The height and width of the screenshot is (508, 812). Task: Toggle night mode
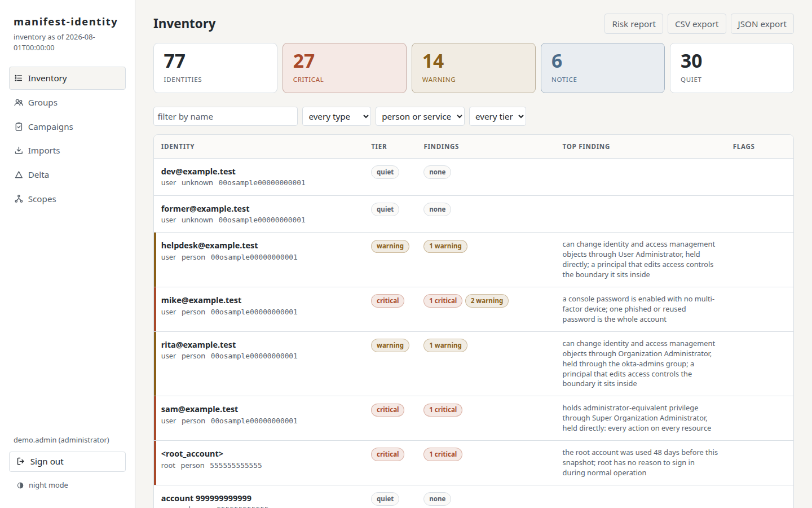(x=43, y=485)
